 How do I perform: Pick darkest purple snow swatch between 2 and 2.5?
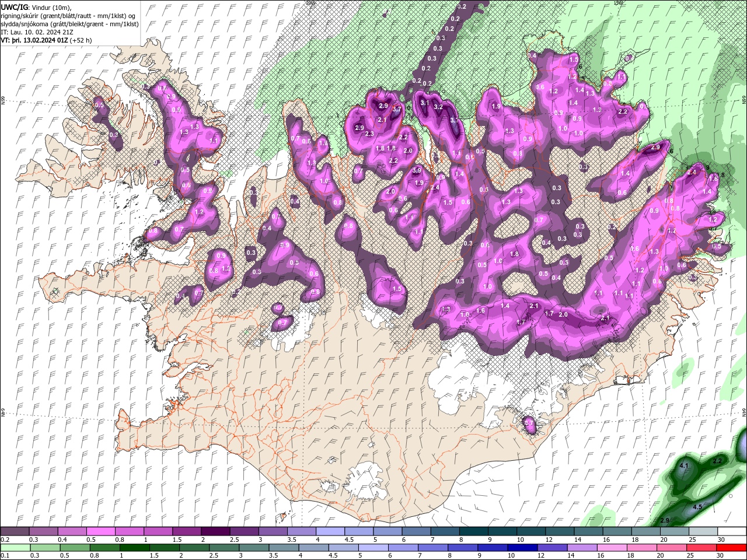click(215, 531)
